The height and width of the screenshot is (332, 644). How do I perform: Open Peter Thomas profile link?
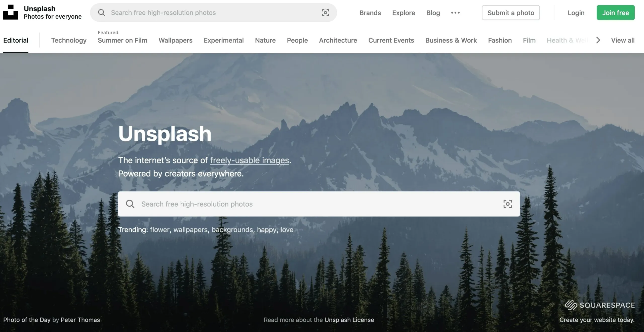click(x=80, y=320)
